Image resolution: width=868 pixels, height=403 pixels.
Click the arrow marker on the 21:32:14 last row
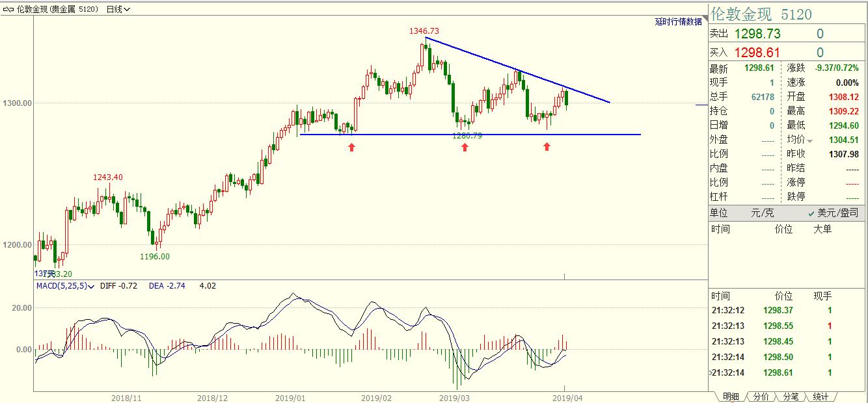pos(710,372)
